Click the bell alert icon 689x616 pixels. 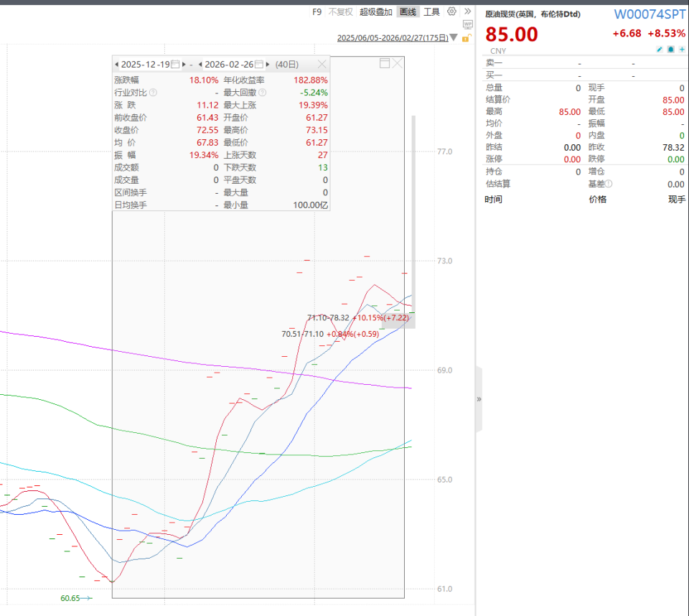(670, 50)
